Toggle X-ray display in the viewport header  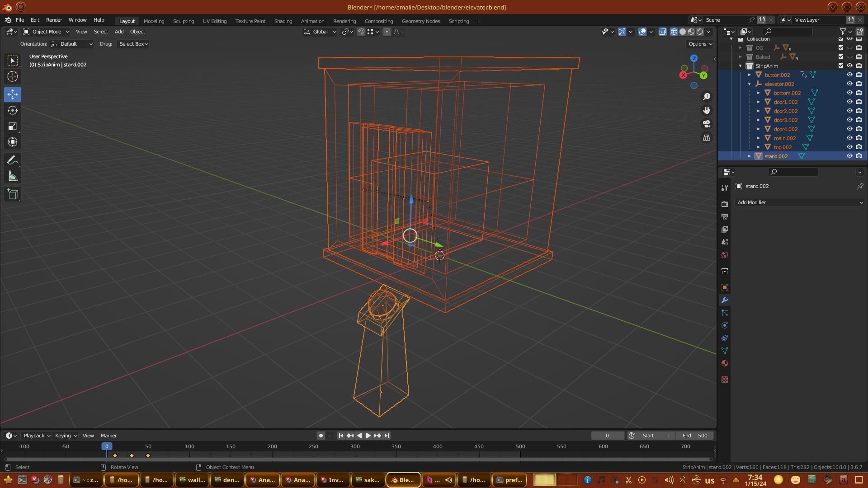(x=663, y=32)
